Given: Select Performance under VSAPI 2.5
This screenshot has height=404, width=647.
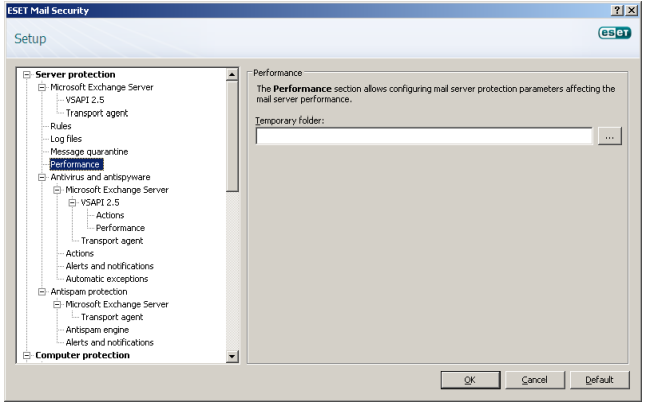Looking at the screenshot, I should click(x=120, y=228).
